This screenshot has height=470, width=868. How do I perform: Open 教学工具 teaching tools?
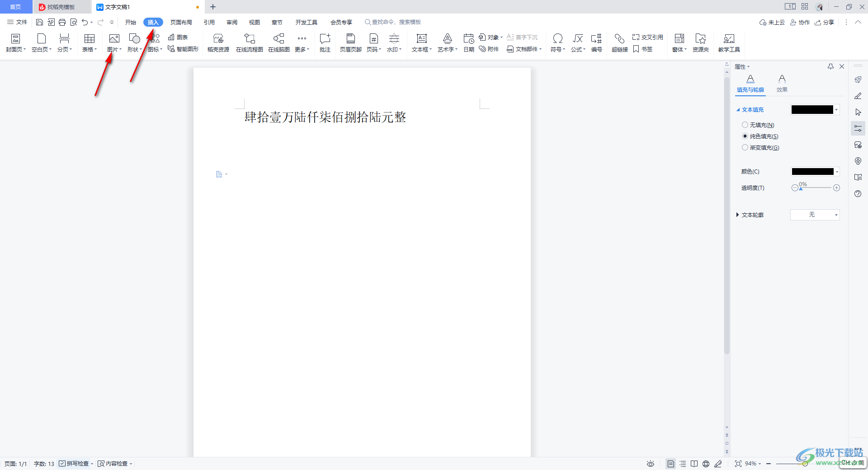(729, 43)
